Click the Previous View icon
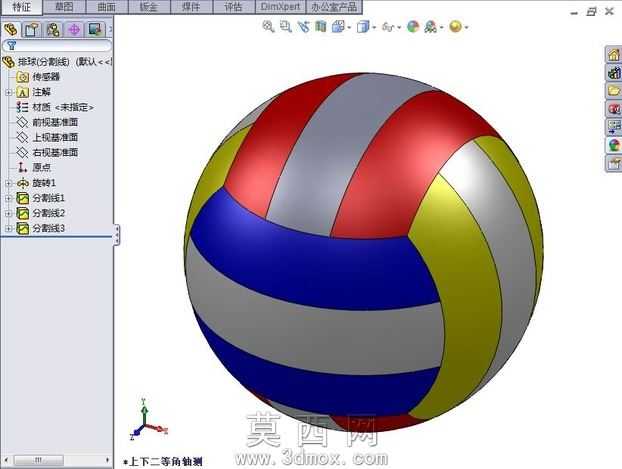This screenshot has height=469, width=622. tap(303, 27)
